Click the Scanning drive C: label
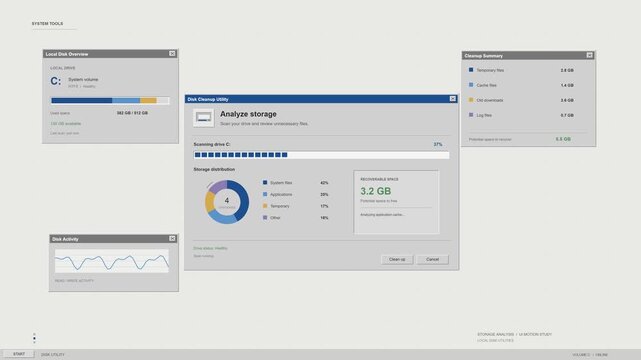The image size is (641, 360). [212, 144]
